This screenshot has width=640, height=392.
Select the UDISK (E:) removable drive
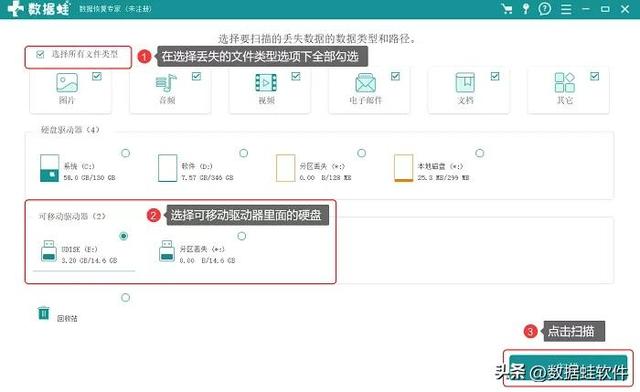point(124,236)
